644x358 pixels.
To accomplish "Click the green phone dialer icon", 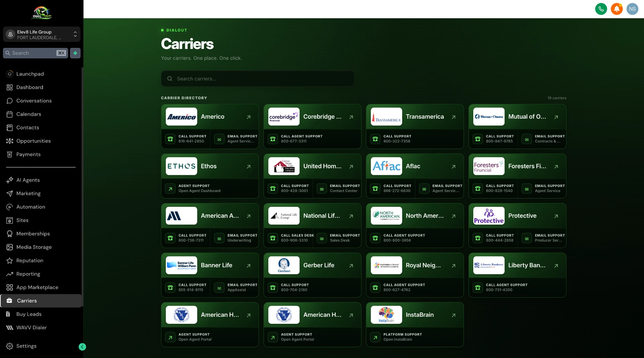I will 601,9.
